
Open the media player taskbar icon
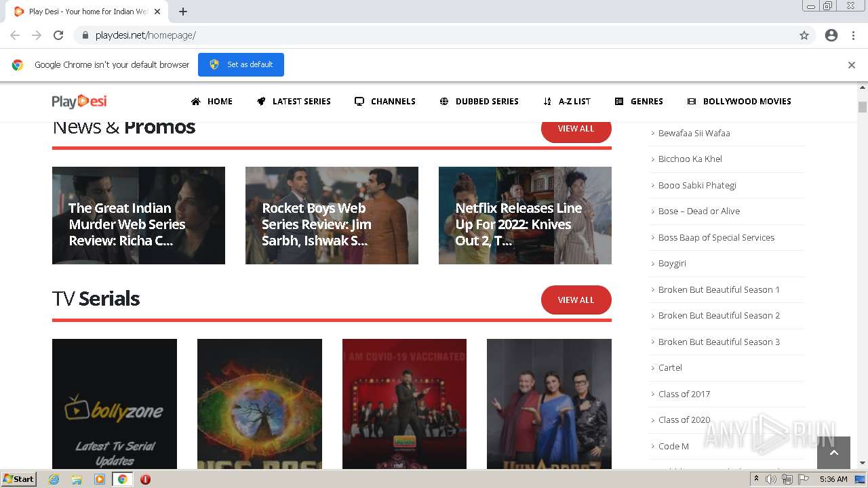(x=100, y=479)
